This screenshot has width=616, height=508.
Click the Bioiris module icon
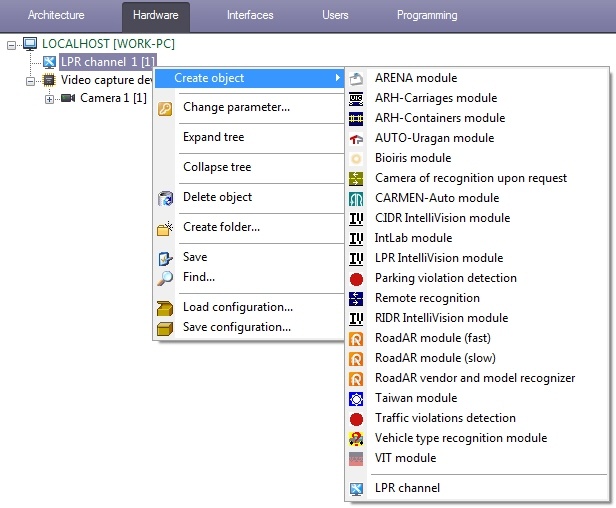tap(357, 158)
